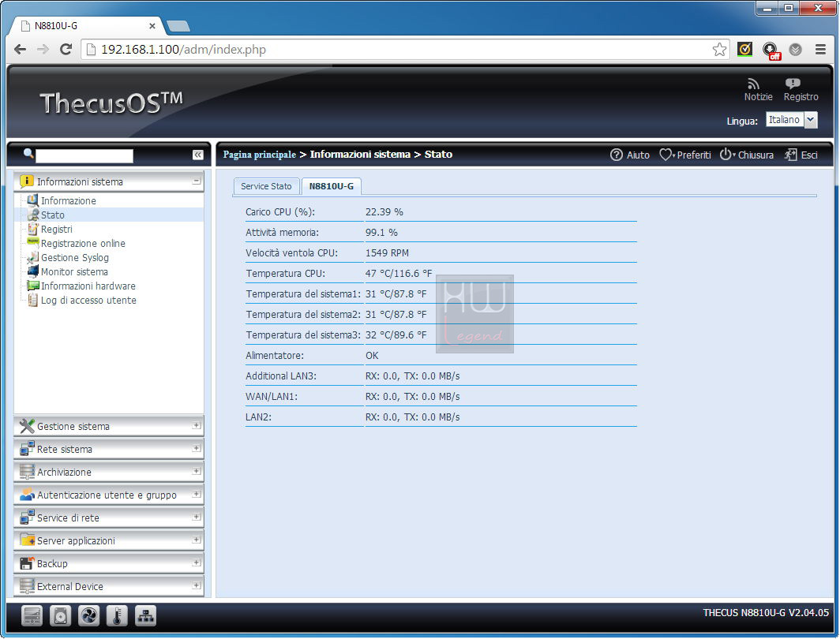Click the Velocità ventola CPU value 1549 RPM
This screenshot has height=639, width=840.
tap(387, 253)
